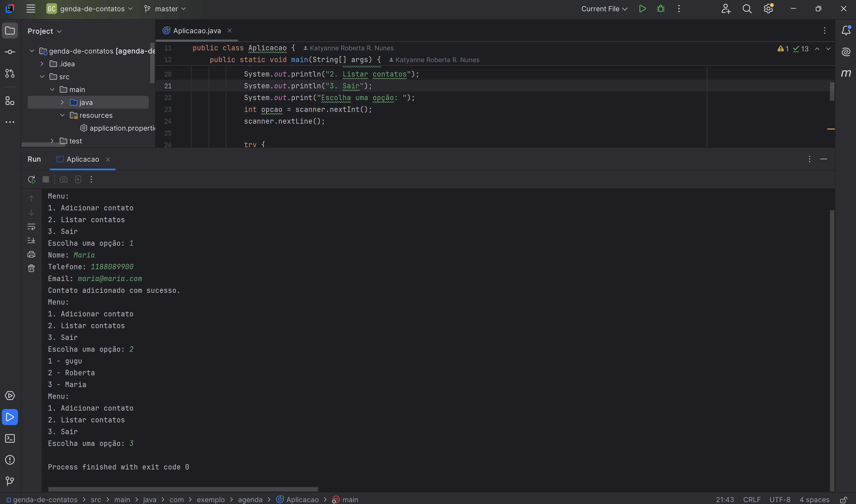Click the exit arrow icon in Run toolbar
This screenshot has width=856, height=504.
(78, 179)
